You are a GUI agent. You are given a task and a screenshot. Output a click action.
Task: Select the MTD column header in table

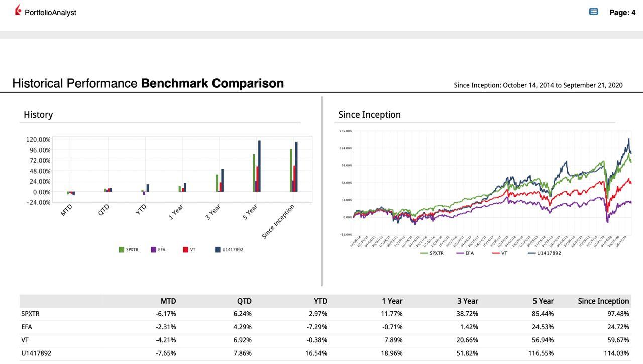click(x=168, y=301)
